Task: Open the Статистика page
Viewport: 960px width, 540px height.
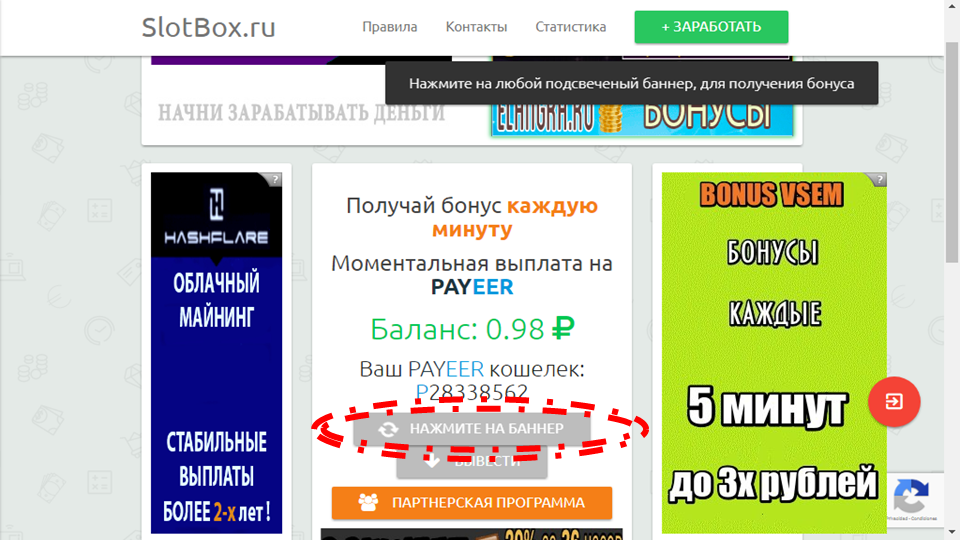Action: point(571,27)
